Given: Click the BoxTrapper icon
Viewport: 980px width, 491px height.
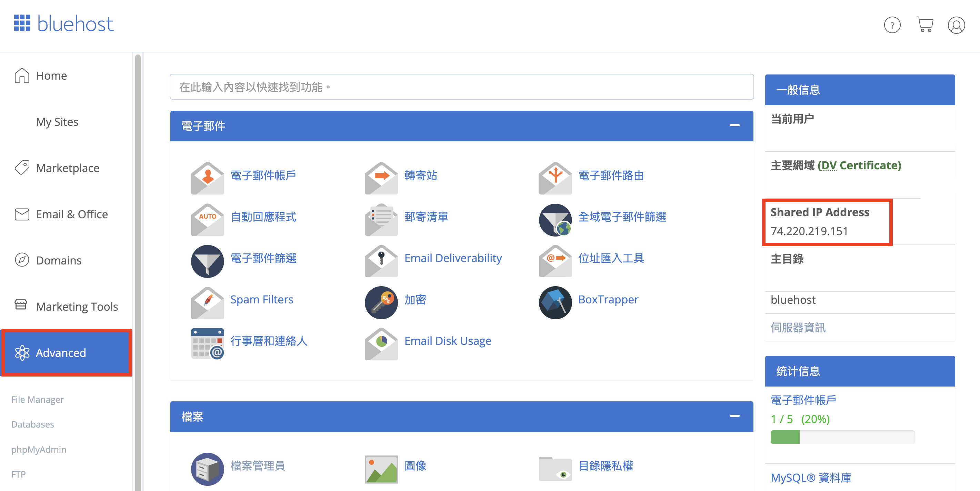Looking at the screenshot, I should 555,302.
